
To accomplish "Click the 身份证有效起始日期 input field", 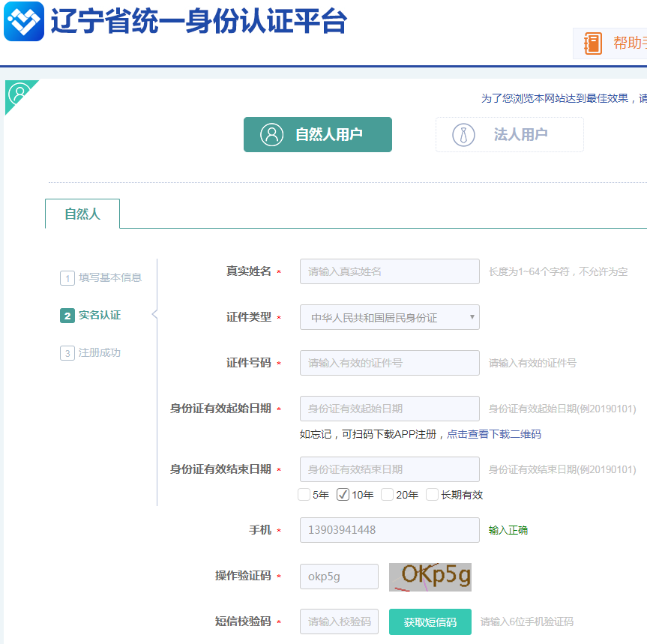I will [x=389, y=409].
